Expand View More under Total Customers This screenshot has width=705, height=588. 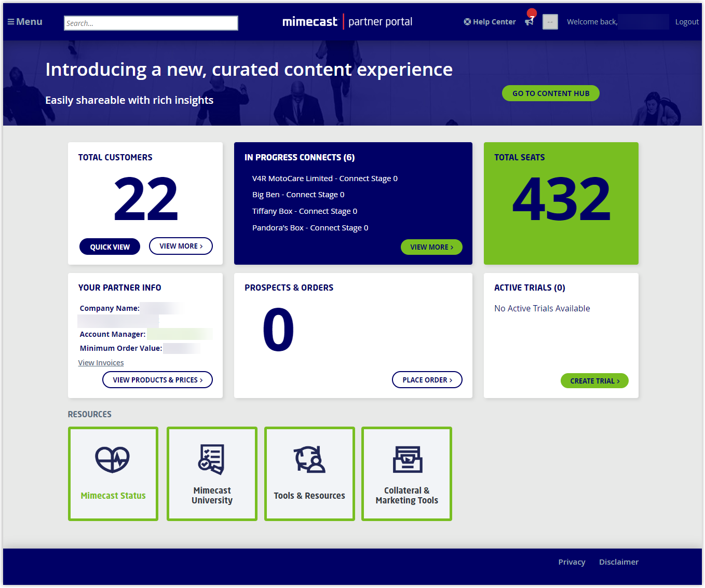(x=181, y=246)
